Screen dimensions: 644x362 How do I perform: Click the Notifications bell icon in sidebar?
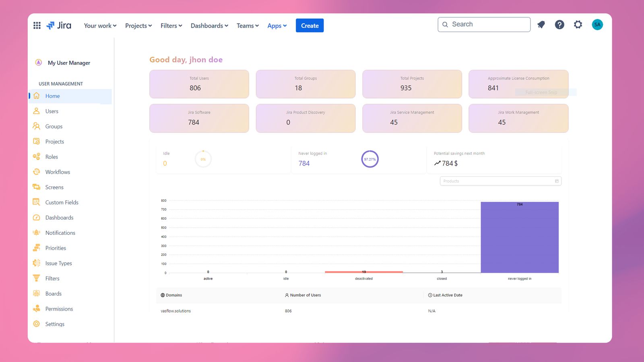point(37,232)
